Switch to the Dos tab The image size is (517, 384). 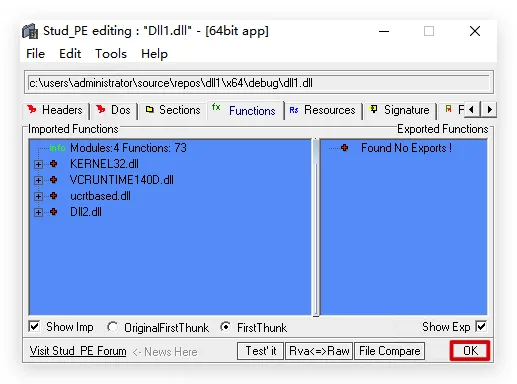tap(114, 110)
